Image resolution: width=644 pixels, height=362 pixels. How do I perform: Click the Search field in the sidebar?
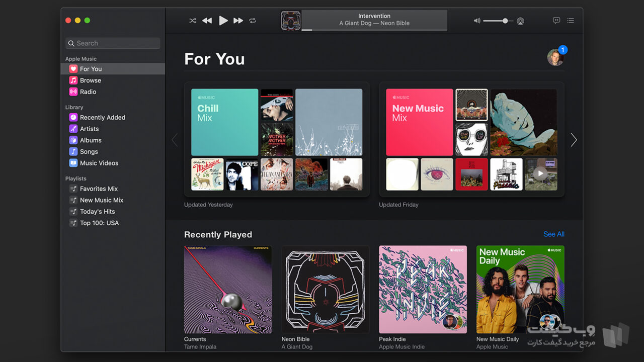113,43
